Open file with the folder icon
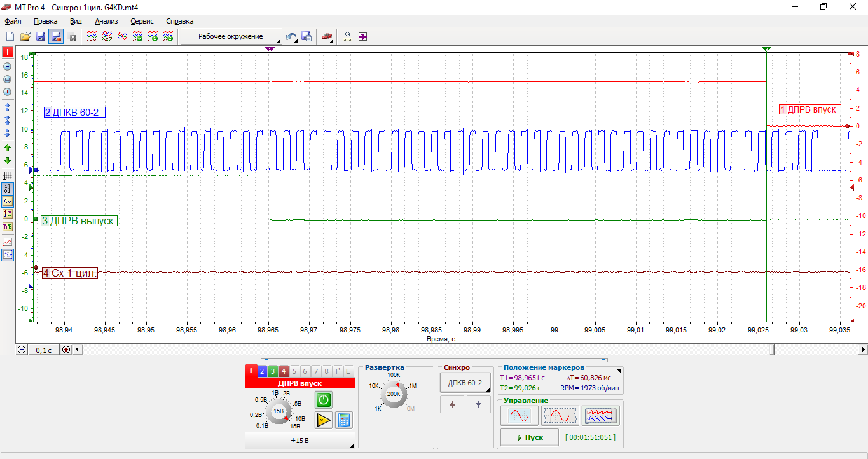Image resolution: width=868 pixels, height=459 pixels. (x=25, y=37)
